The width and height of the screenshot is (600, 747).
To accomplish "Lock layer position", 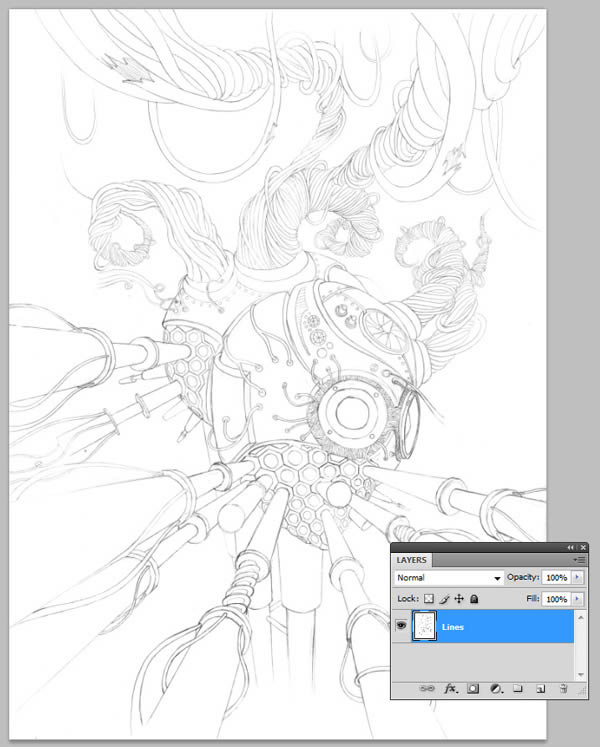I will tap(459, 599).
